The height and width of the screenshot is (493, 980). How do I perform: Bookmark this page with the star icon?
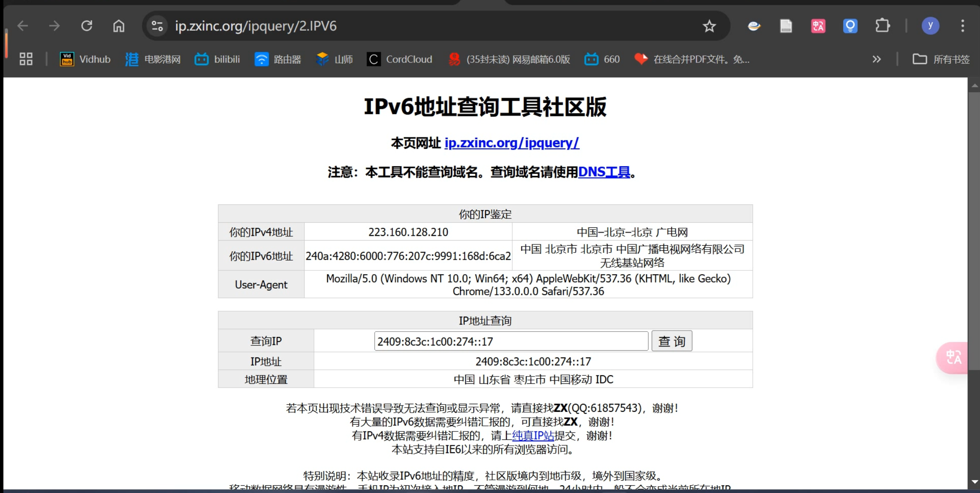click(709, 26)
